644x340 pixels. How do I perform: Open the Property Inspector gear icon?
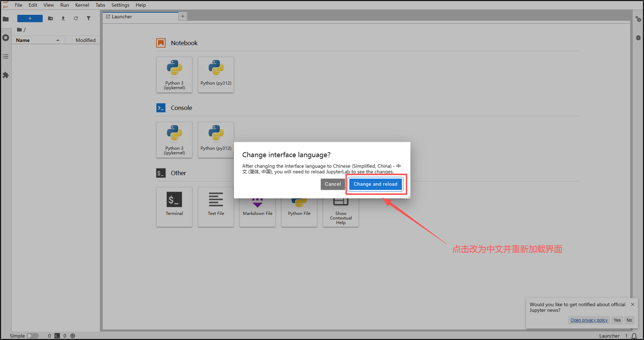638,19
